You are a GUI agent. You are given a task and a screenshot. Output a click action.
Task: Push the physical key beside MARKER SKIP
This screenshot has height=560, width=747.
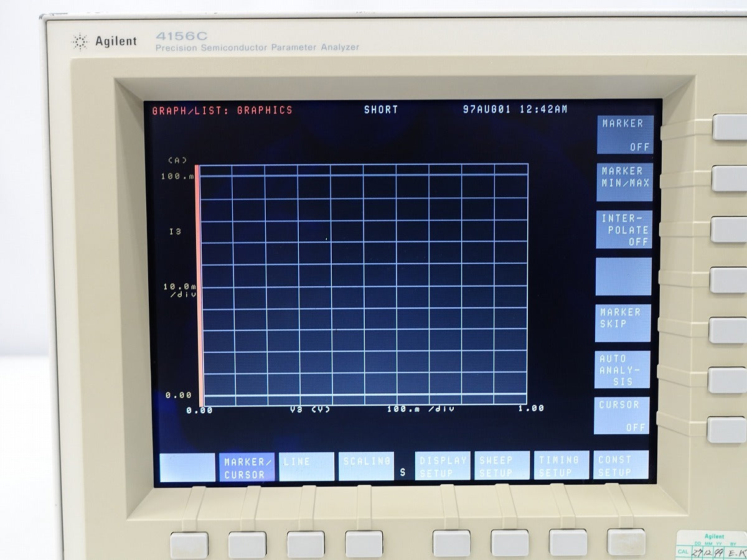click(x=728, y=330)
